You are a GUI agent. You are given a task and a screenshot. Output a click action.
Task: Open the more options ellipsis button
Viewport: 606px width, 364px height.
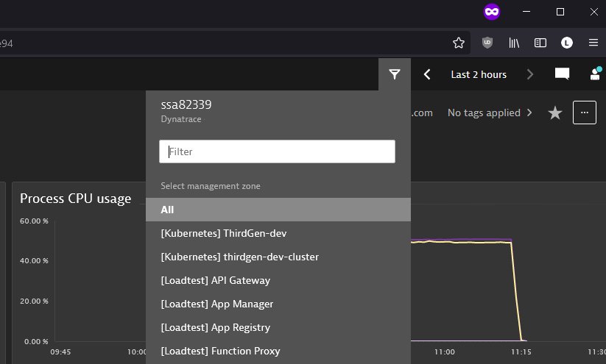click(x=585, y=113)
